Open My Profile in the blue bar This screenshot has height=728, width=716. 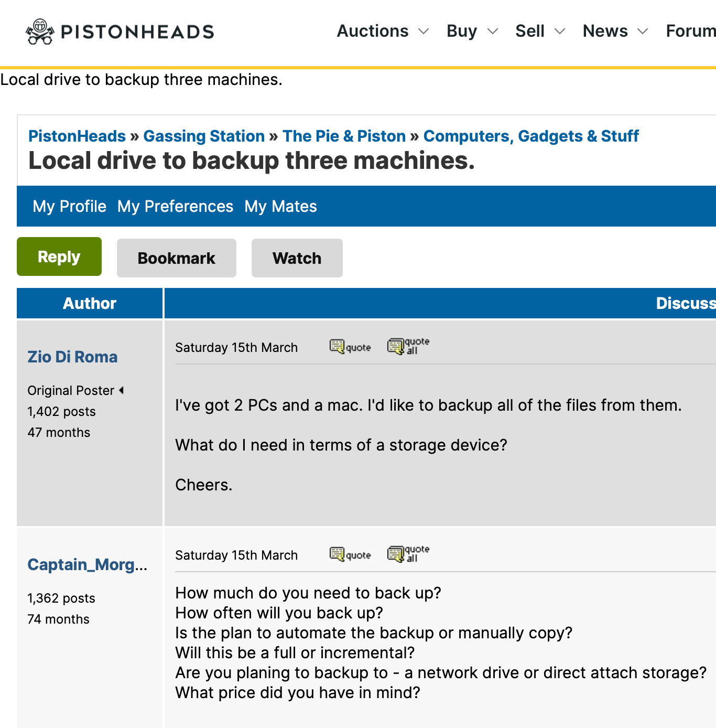[x=69, y=206]
